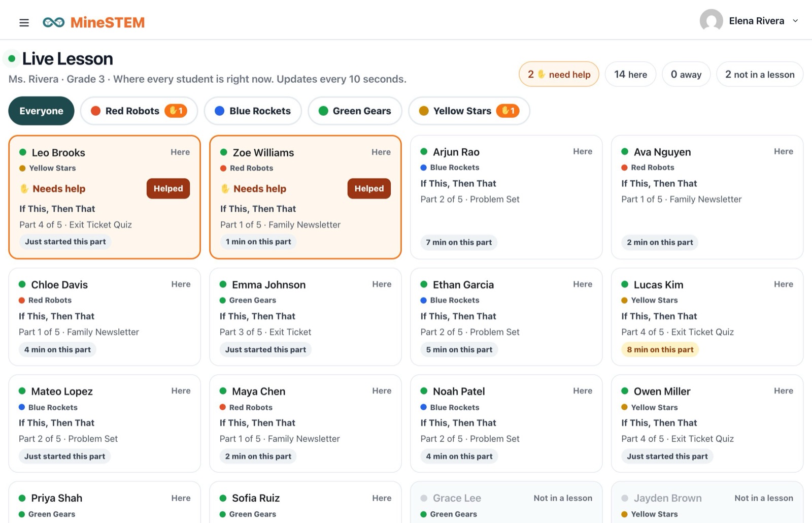Click the raised hand icon on Zoe Williams' card
This screenshot has height=523, width=812.
pos(225,189)
